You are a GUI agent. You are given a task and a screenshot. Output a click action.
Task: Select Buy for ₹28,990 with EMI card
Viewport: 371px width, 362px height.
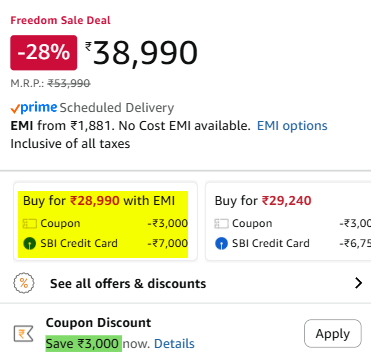(105, 221)
